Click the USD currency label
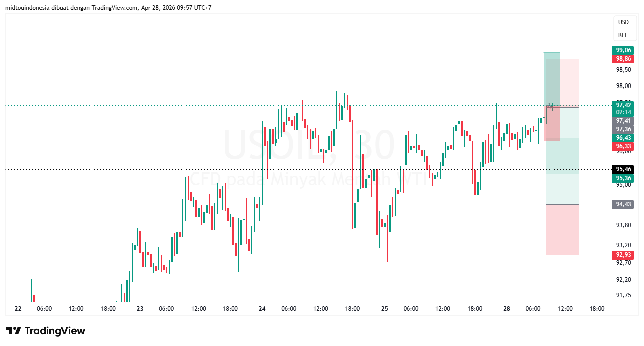The image size is (644, 346). point(623,22)
